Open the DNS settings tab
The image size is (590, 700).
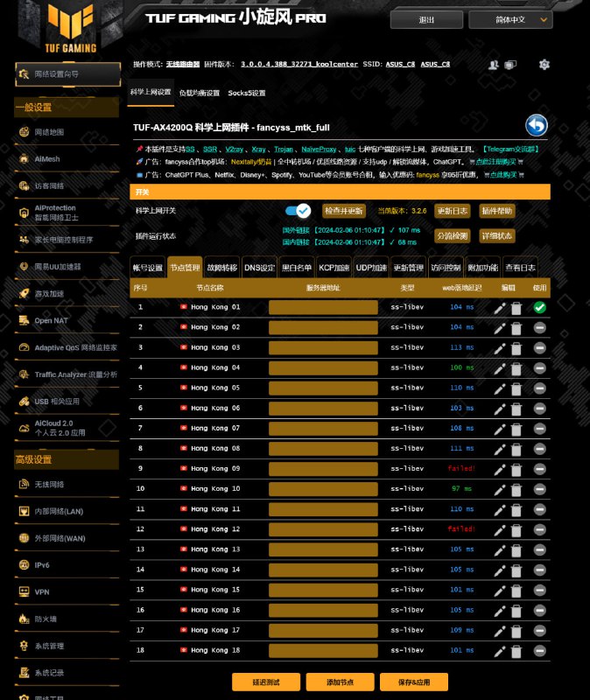(259, 268)
